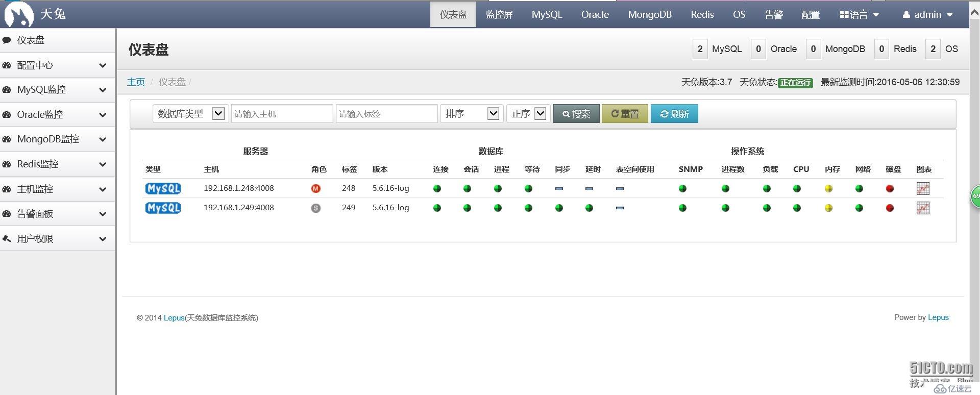Open Lepus link in copyright footer

[174, 318]
